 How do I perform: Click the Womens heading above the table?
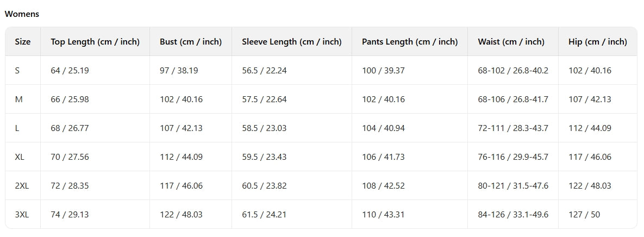tap(22, 14)
